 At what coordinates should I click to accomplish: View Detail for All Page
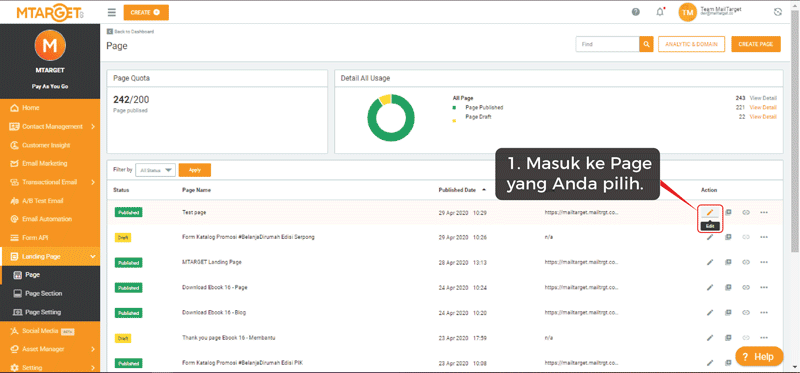point(763,98)
